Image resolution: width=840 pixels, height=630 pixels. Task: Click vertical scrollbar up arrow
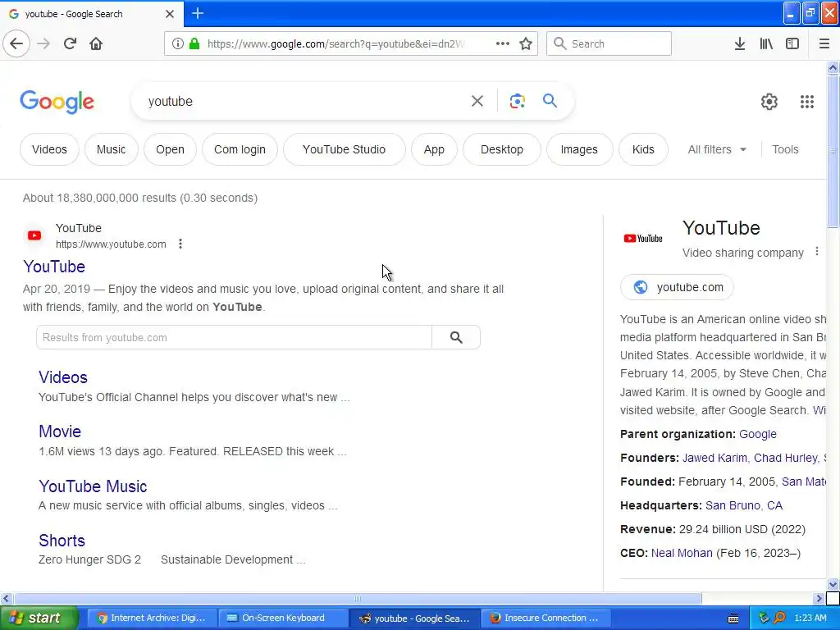click(x=833, y=67)
